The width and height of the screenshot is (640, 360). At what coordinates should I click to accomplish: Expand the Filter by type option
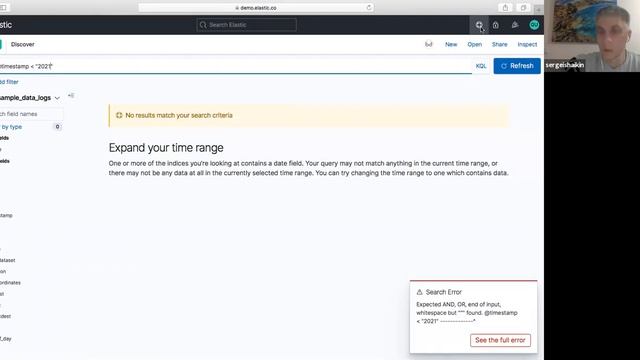pyautogui.click(x=11, y=127)
